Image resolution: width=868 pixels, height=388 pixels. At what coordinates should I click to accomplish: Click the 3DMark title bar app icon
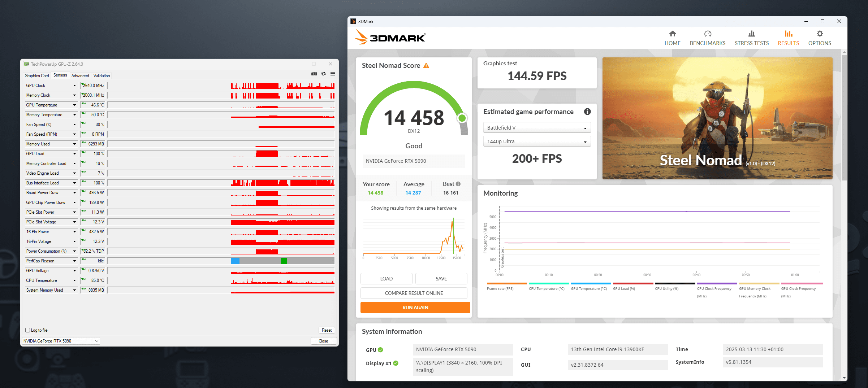coord(353,22)
